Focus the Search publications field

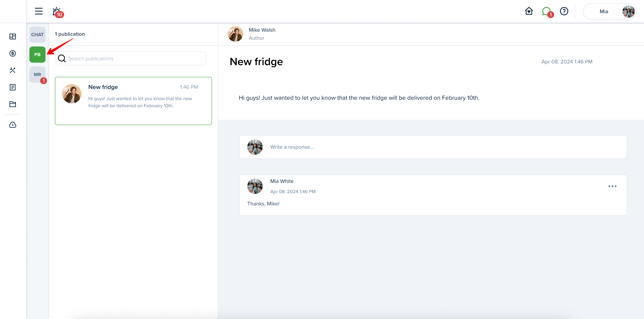131,59
